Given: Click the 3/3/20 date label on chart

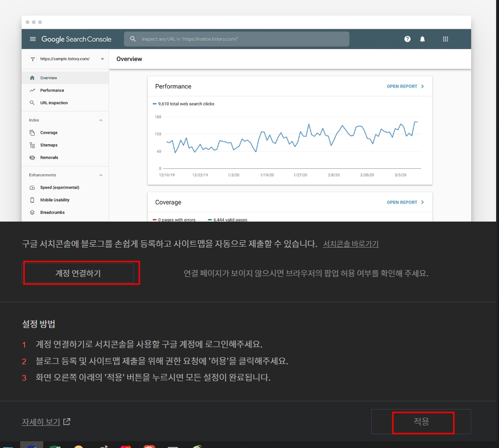Looking at the screenshot, I should pos(401,175).
